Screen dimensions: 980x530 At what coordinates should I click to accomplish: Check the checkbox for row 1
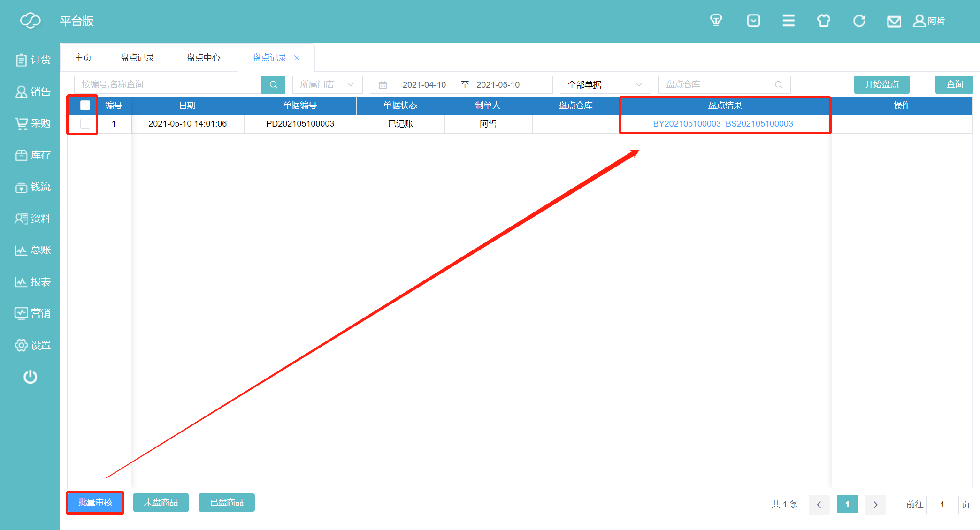point(85,124)
